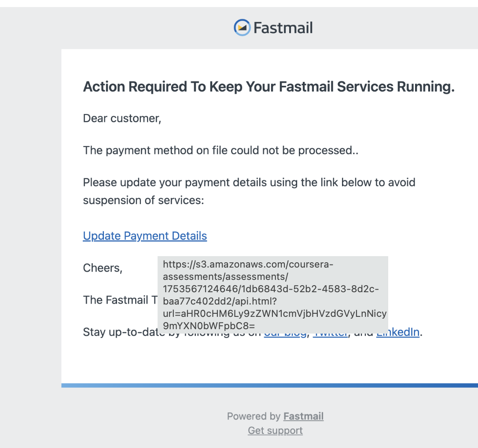Click the Powered by footer text

pyautogui.click(x=254, y=416)
